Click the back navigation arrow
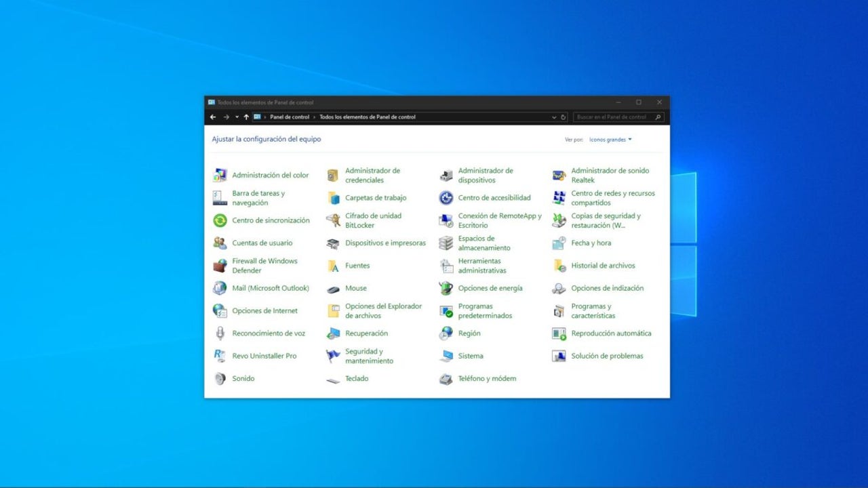This screenshot has height=488, width=868. click(x=212, y=117)
